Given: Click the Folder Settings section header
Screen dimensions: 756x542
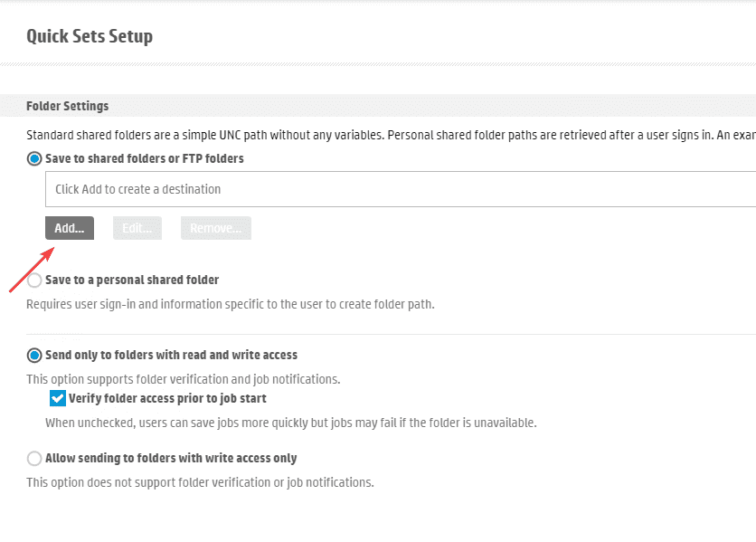Looking at the screenshot, I should coord(68,106).
